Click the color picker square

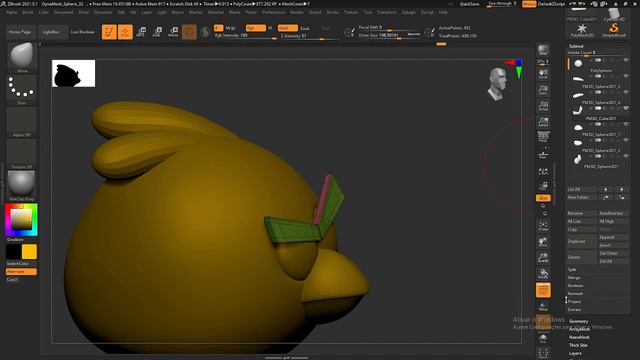(21, 220)
